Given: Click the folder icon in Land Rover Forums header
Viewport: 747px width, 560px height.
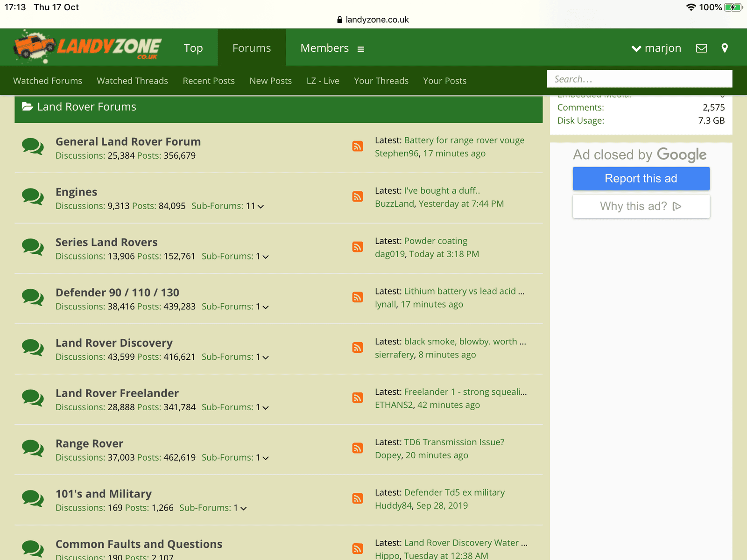Looking at the screenshot, I should click(27, 107).
